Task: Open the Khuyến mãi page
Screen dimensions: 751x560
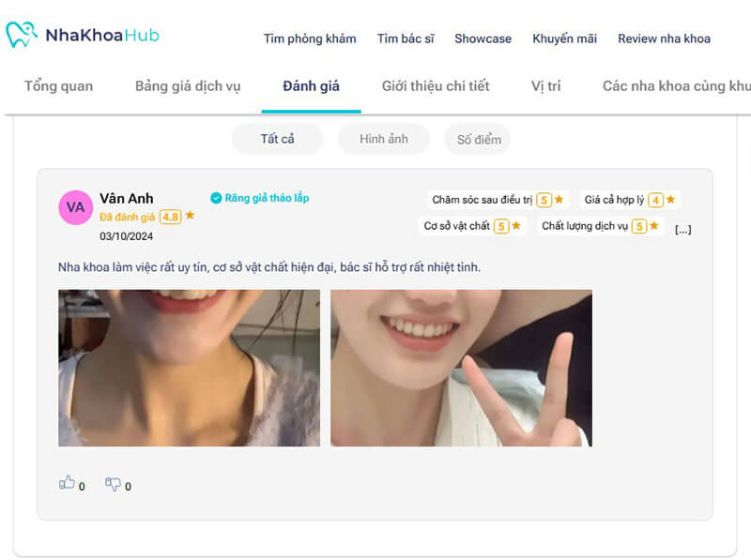Action: [x=565, y=38]
